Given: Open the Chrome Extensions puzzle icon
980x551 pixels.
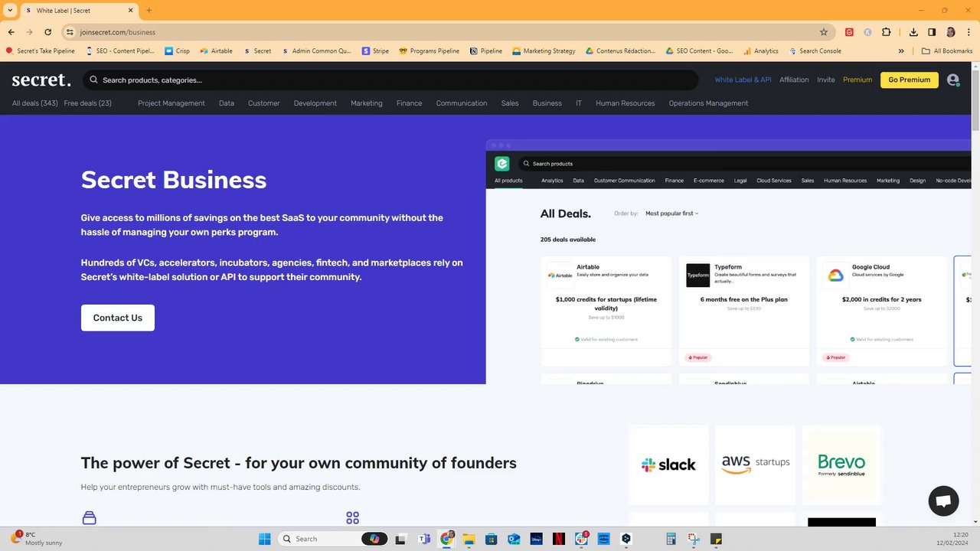Looking at the screenshot, I should coord(887,32).
